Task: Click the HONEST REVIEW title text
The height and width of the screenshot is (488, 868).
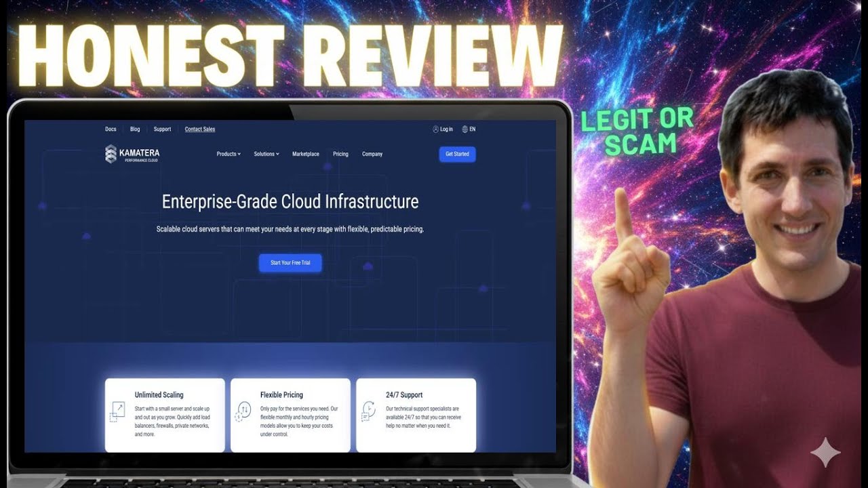Action: [290, 56]
